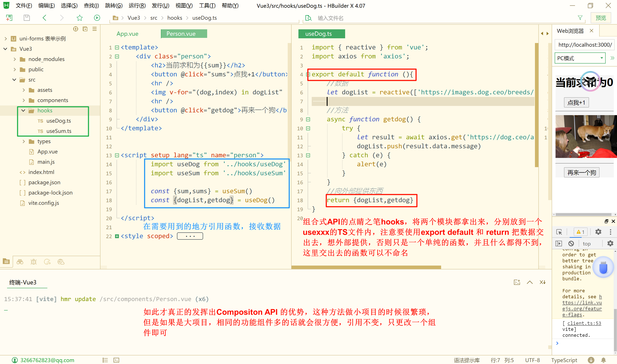Screen dimensions: 617x364
Task: Click the Run play icon in toolbar
Action: (x=97, y=18)
